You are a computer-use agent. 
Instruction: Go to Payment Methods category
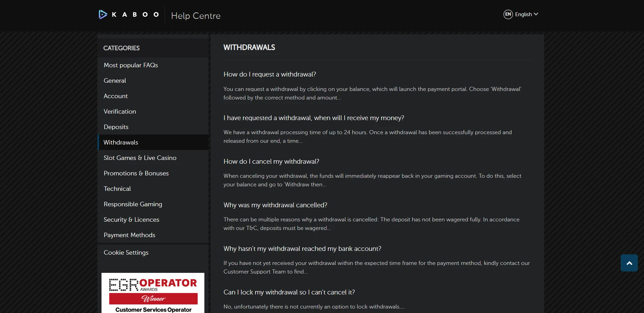153,235
